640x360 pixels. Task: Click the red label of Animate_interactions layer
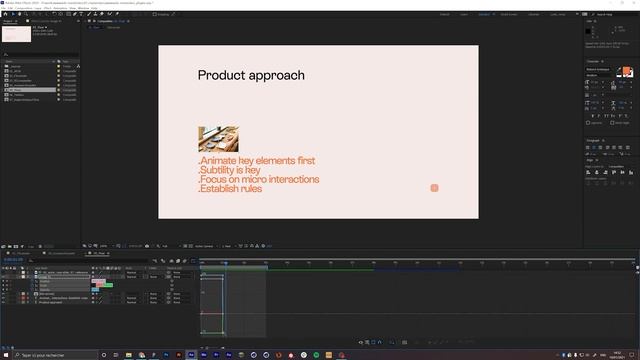click(x=23, y=298)
